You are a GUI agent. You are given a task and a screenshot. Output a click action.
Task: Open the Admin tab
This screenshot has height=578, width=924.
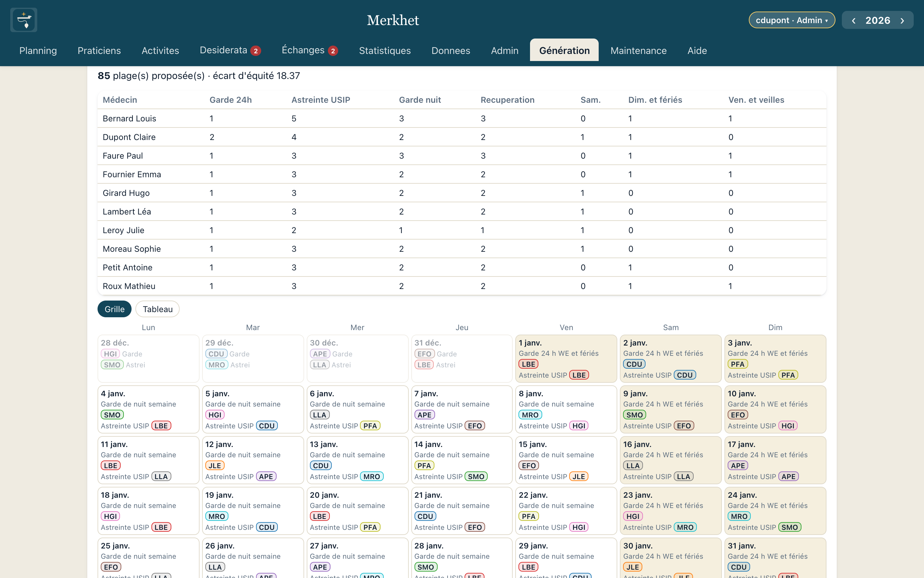point(505,50)
